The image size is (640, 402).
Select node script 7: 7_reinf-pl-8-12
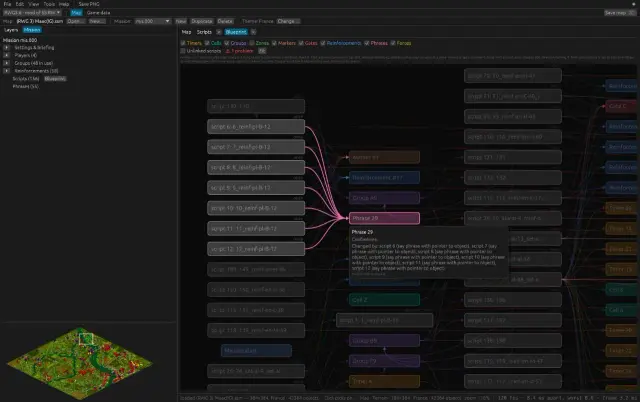click(x=256, y=147)
